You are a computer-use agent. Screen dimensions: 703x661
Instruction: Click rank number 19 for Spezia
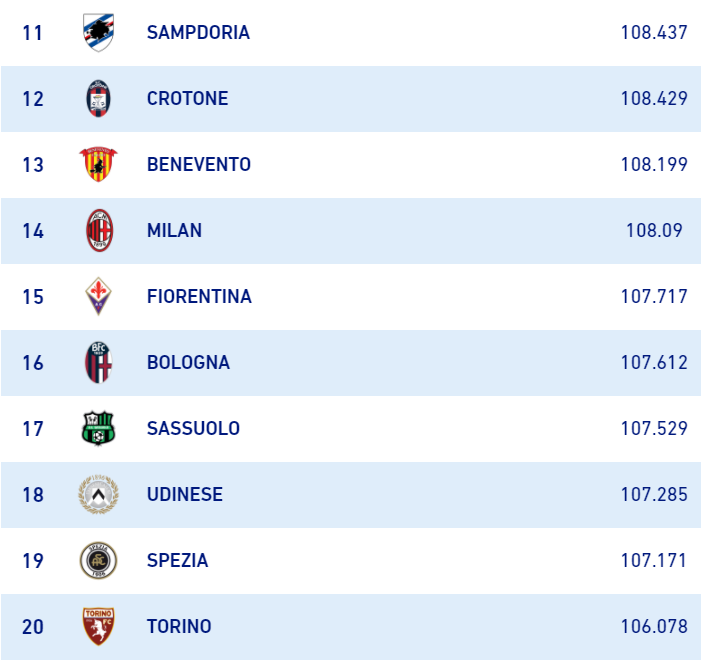tap(33, 561)
